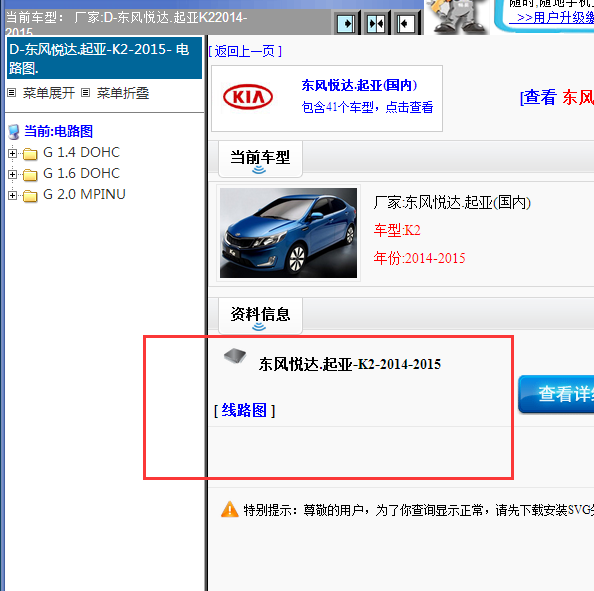Click the [查看 东风 link
The image size is (594, 591).
[557, 97]
